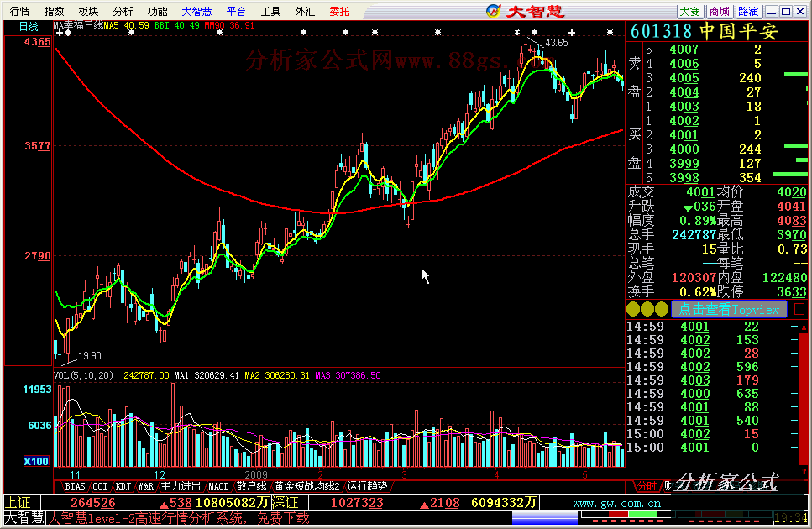Click the X100 volume multiplier label
Image resolution: width=812 pixels, height=529 pixels.
click(36, 461)
